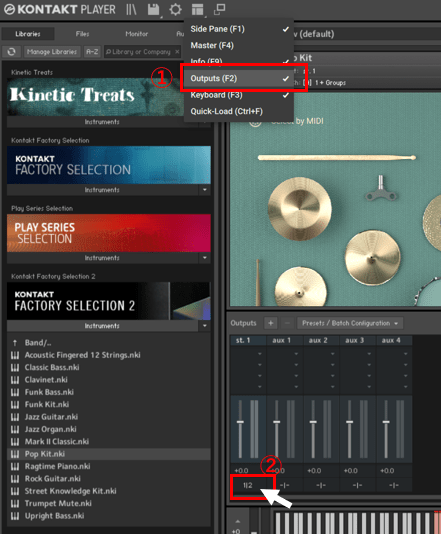This screenshot has height=534, width=441.
Task: Click the keyboard octave up arrow
Action: (237, 521)
